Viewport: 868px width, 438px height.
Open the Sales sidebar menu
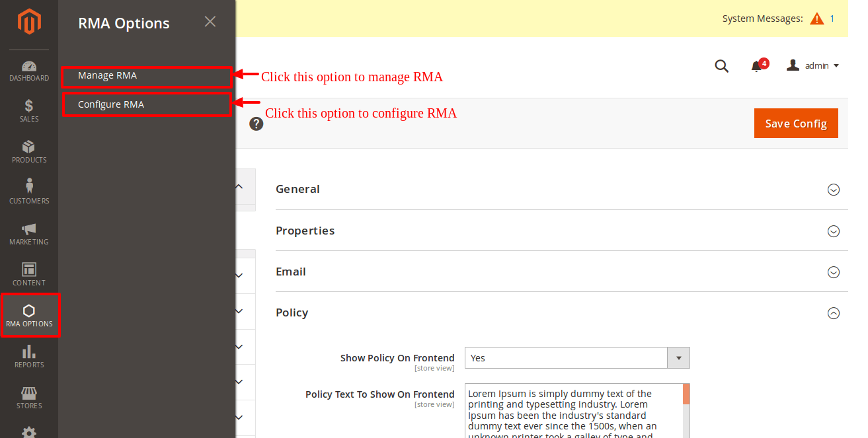[29, 111]
